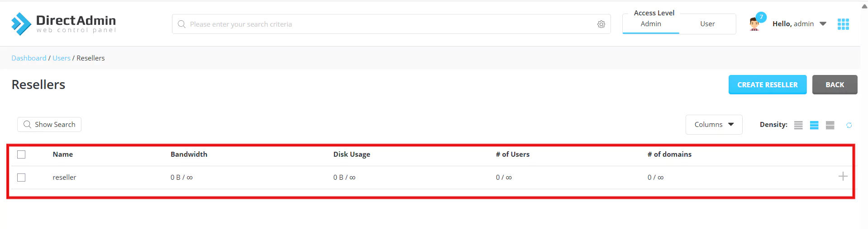868x229 pixels.
Task: Expand the Hello, admin user menu
Action: tap(799, 24)
